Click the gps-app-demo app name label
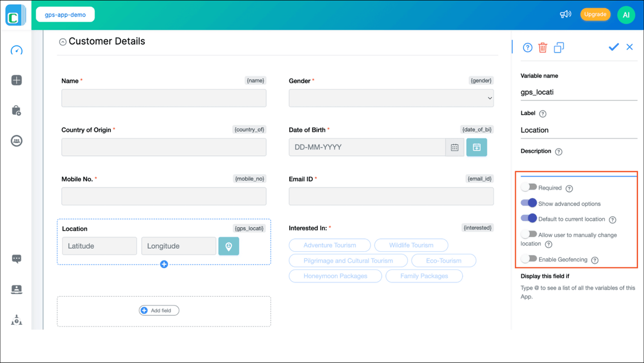 pos(65,14)
